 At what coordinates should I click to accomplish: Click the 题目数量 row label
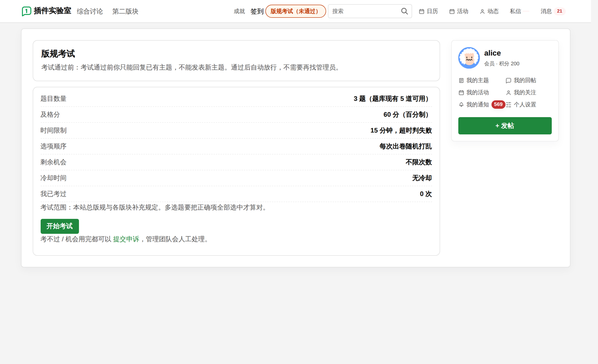[54, 99]
